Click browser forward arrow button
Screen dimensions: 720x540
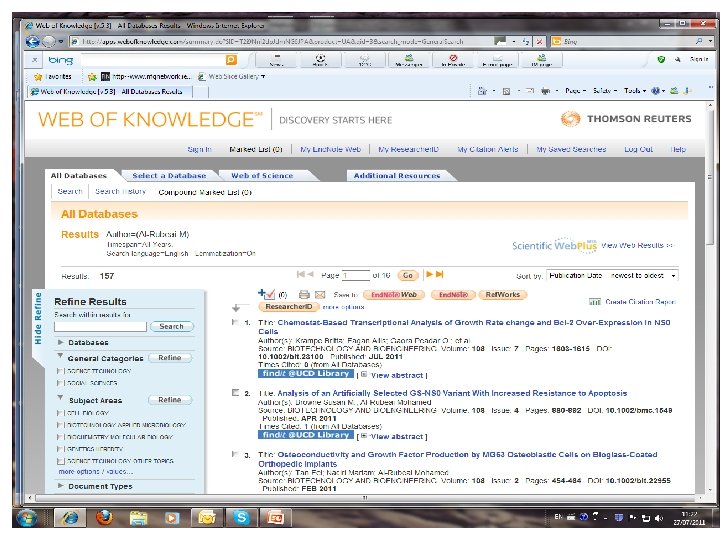[49, 41]
